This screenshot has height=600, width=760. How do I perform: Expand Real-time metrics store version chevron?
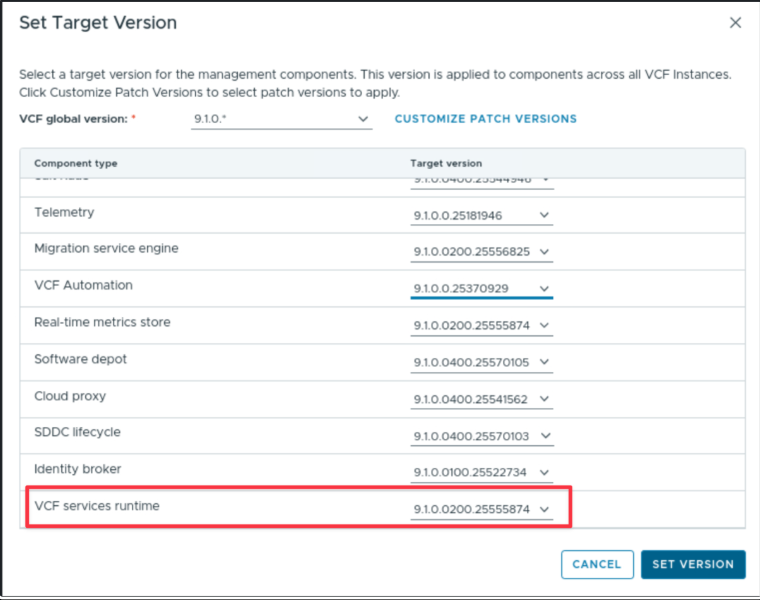tap(544, 326)
